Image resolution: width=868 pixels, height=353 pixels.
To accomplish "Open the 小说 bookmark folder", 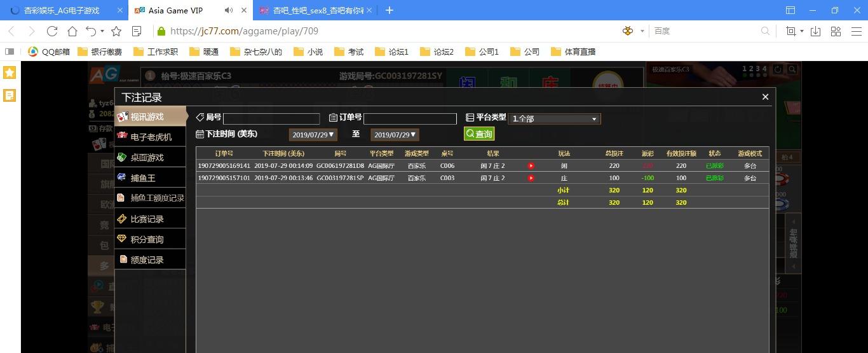I will [x=308, y=52].
